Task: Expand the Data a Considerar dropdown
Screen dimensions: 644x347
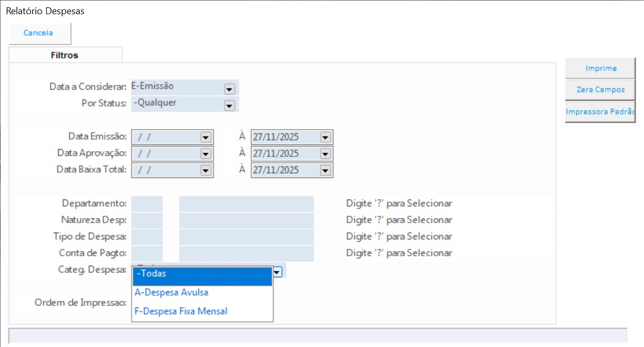Action: pyautogui.click(x=229, y=89)
